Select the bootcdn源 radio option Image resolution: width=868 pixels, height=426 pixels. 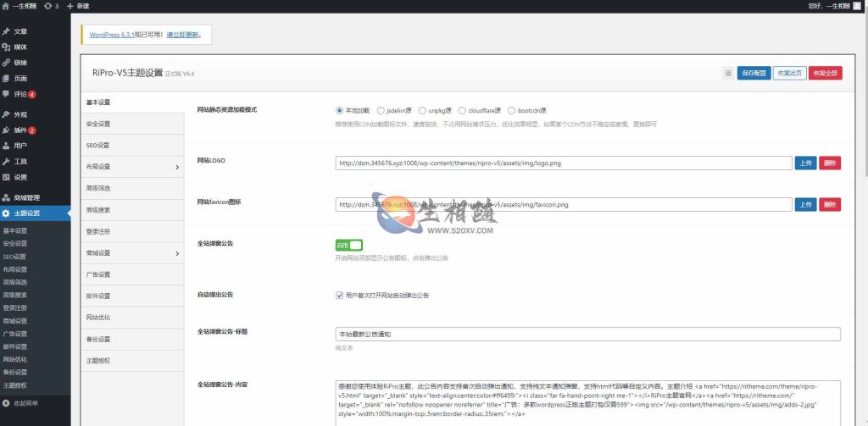click(511, 110)
